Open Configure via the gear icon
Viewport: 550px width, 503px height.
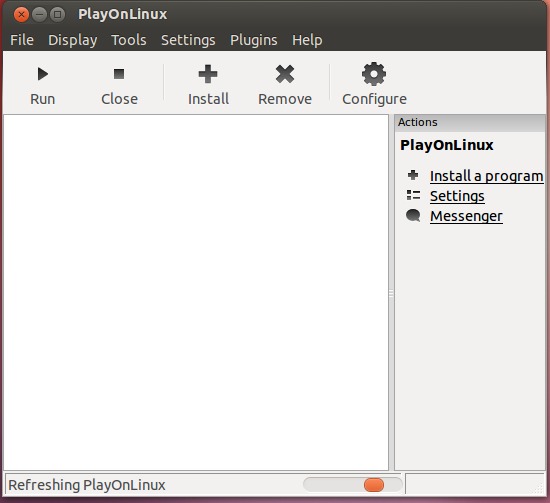pyautogui.click(x=374, y=74)
